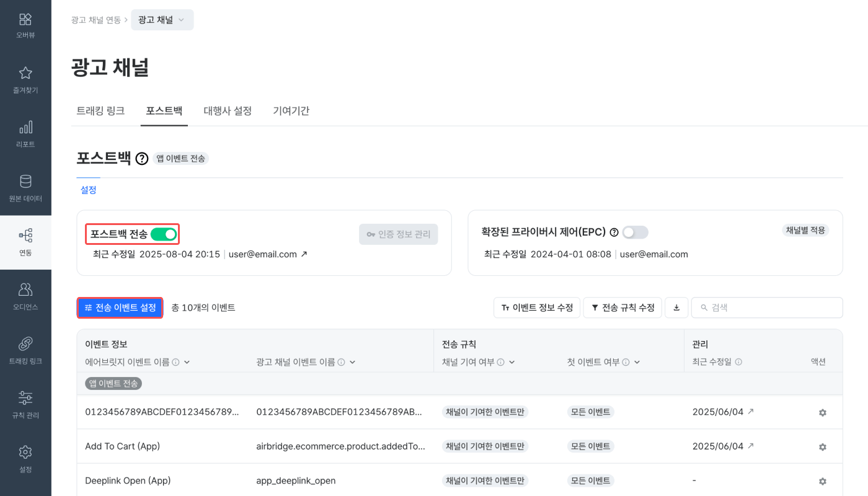
Task: Click 채널이 기여한 이벤트만 tag in Deeplink Open row
Action: click(x=485, y=480)
